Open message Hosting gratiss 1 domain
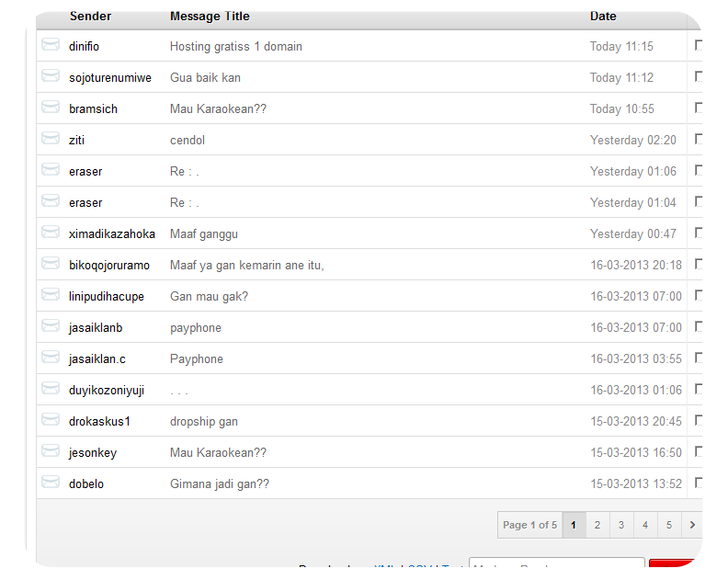728x580 pixels. coord(236,47)
